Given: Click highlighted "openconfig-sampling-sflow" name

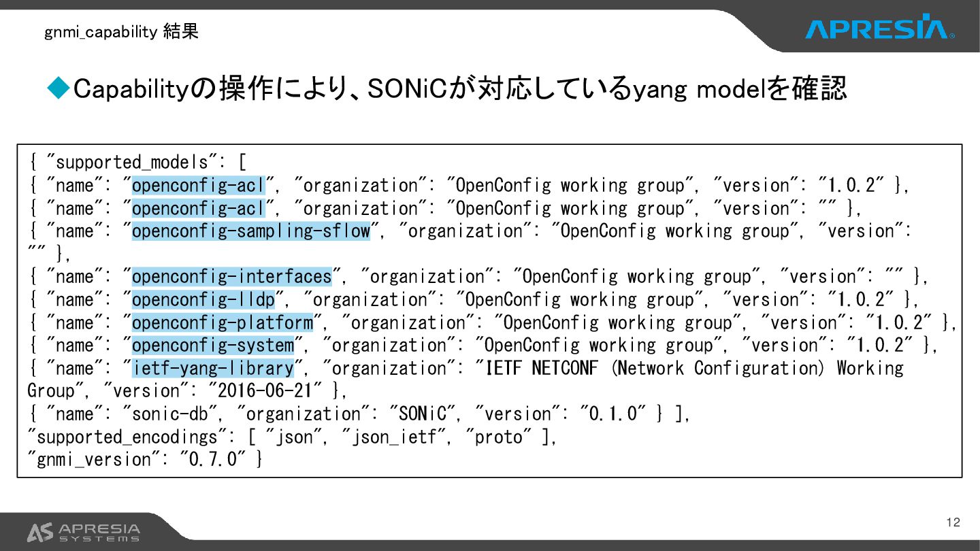Looking at the screenshot, I should point(251,231).
